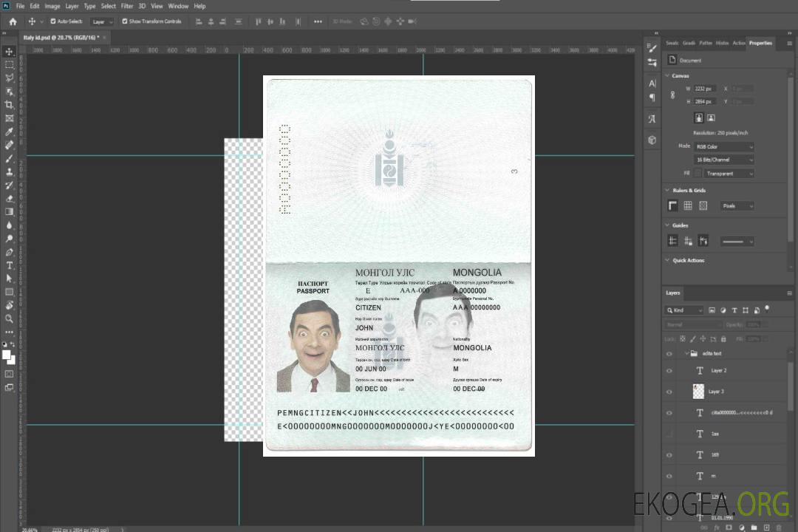Image resolution: width=798 pixels, height=532 pixels.
Task: Click the filter for pixel layers icon
Action: (x=712, y=310)
